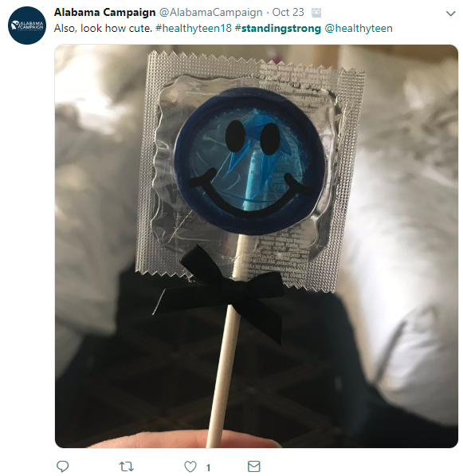Open the bold #standingstrong hashtag
Image resolution: width=463 pixels, height=476 pixels.
(278, 29)
